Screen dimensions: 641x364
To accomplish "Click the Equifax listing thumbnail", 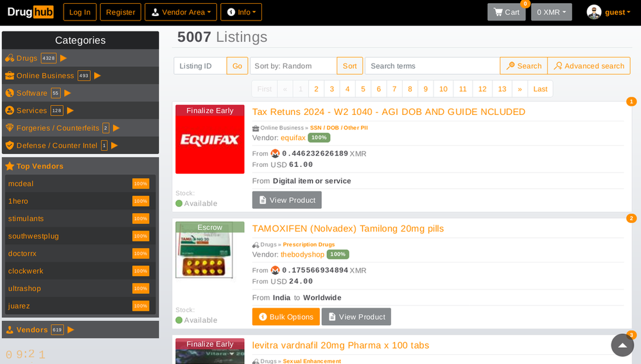I will 210,139.
